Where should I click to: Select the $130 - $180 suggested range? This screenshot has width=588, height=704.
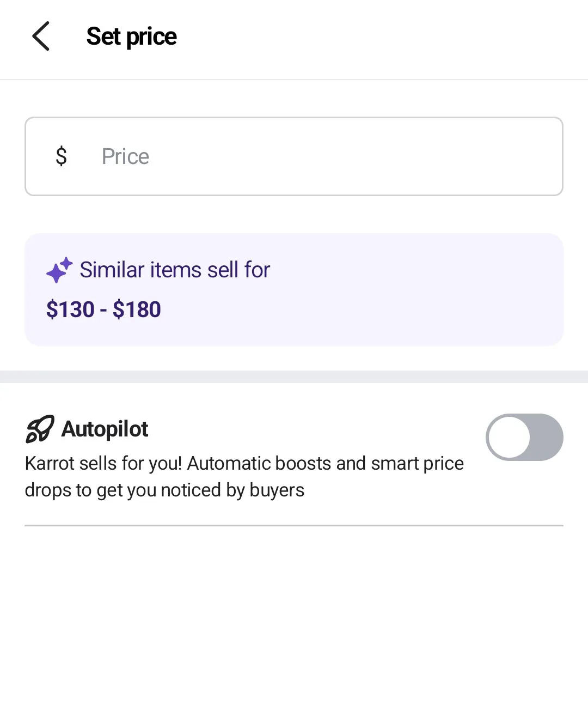click(103, 309)
